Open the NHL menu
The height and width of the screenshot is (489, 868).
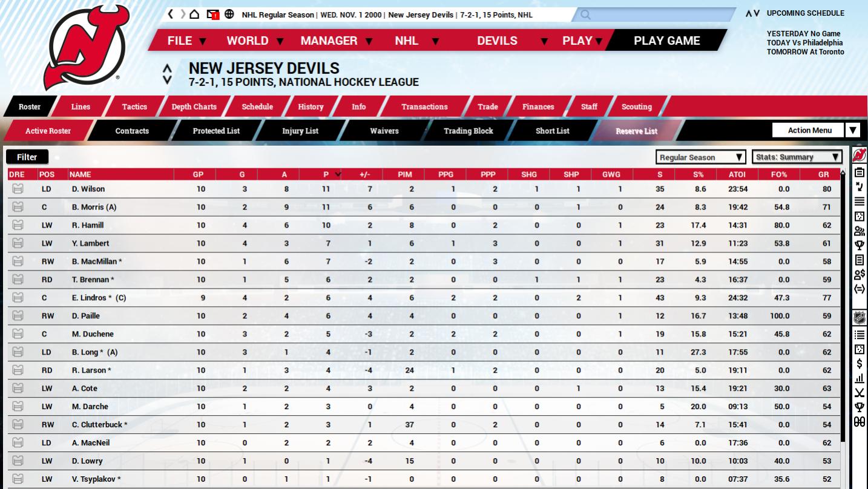coord(417,41)
